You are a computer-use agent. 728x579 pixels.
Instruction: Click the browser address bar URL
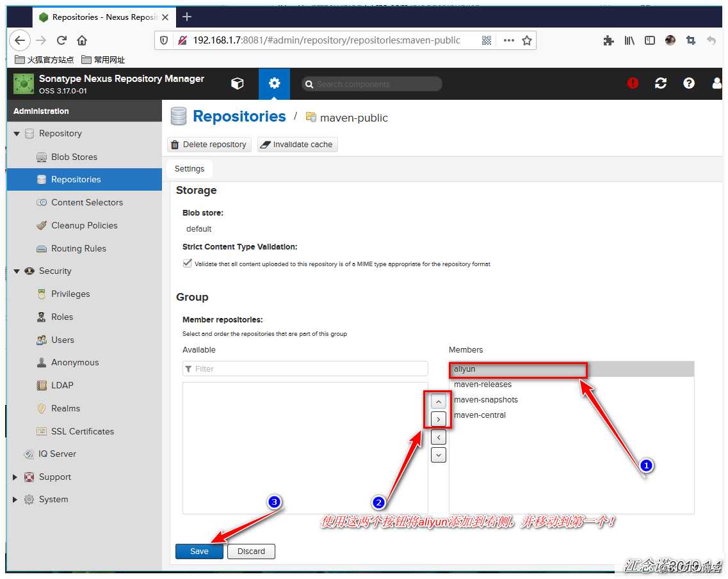[x=327, y=40]
